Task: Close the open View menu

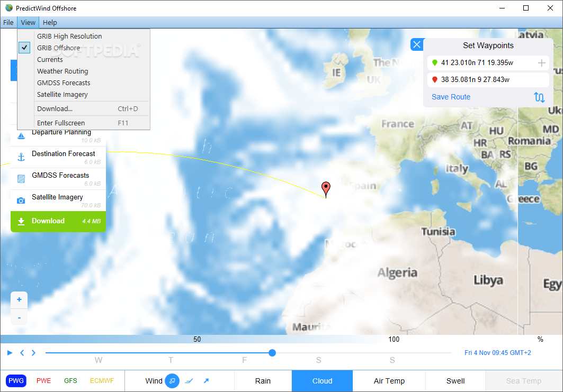Action: coord(28,23)
